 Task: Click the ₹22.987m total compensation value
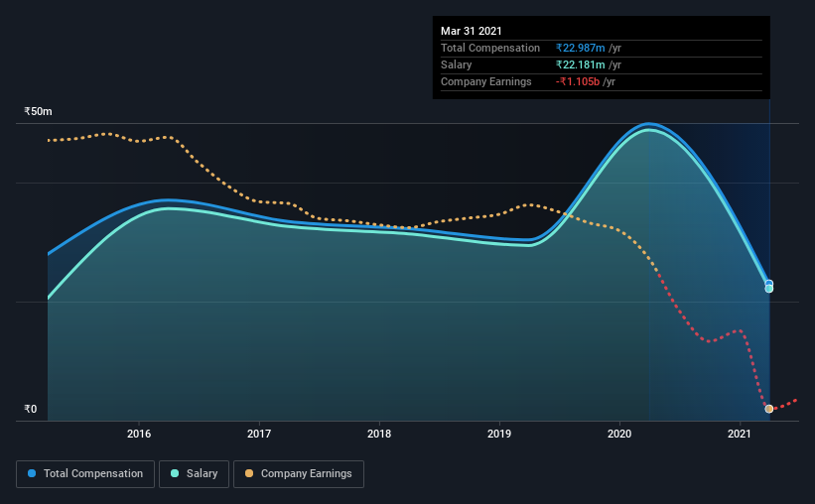[580, 48]
